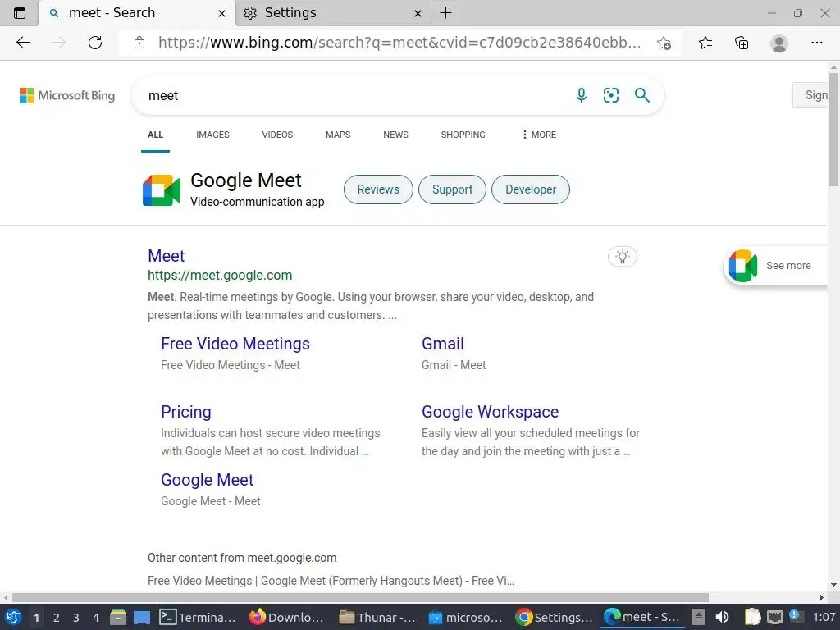This screenshot has width=840, height=630.
Task: Click the Microsoft Bing logo
Action: coord(67,95)
